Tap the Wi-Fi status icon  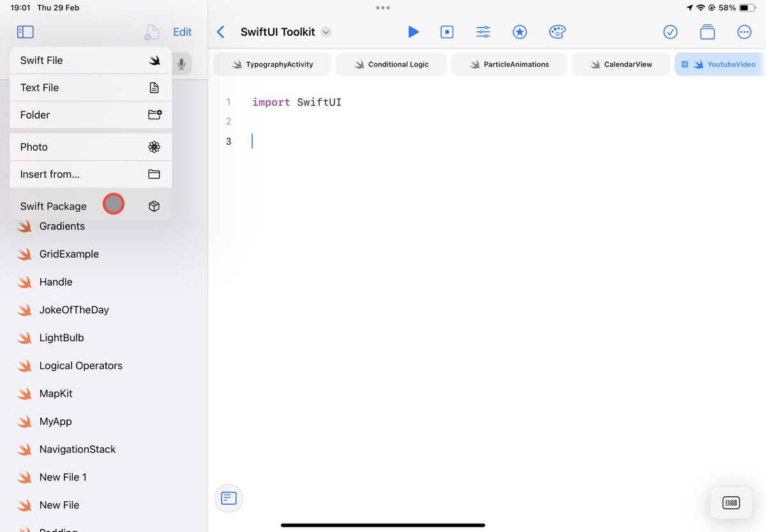(700, 8)
